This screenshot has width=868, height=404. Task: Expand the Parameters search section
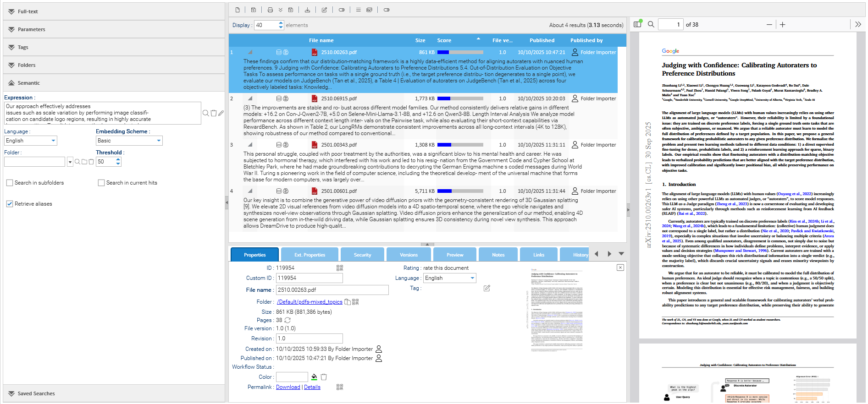[31, 29]
